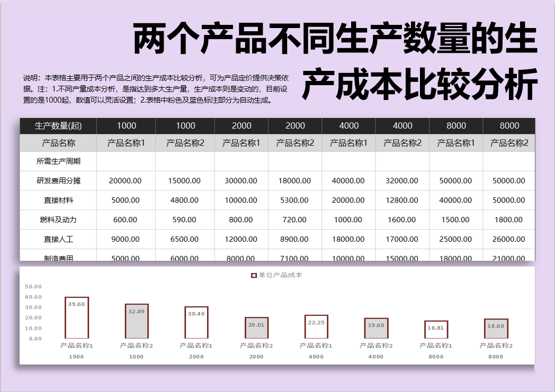Click the 直接人工 row label
The height and width of the screenshot is (392, 555).
click(58, 239)
